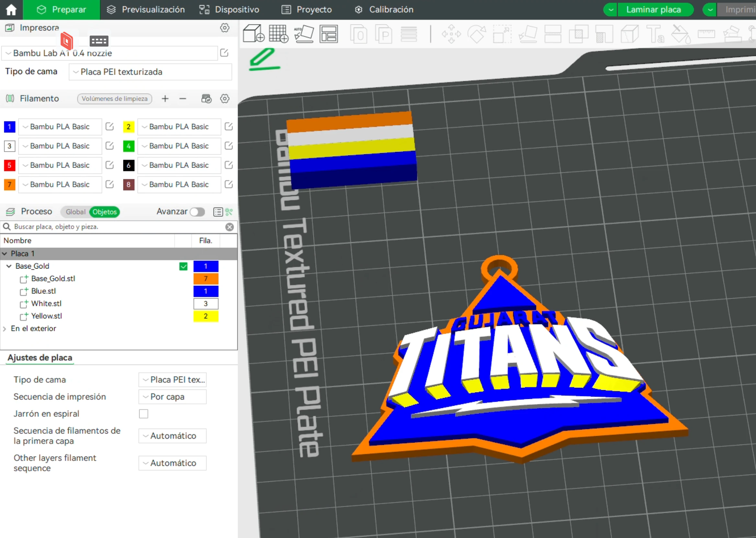Select the White.stl part
This screenshot has height=538, width=756.
pos(46,304)
